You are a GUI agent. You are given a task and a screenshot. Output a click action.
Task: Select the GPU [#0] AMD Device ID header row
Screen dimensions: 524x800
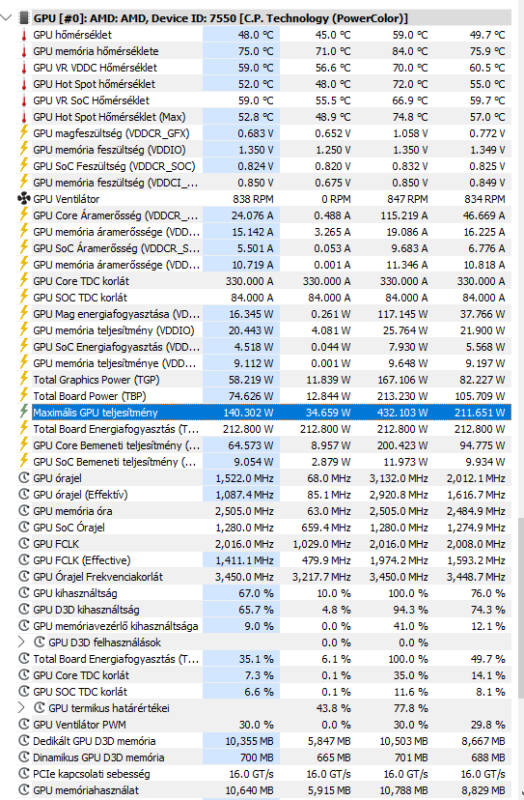[264, 18]
